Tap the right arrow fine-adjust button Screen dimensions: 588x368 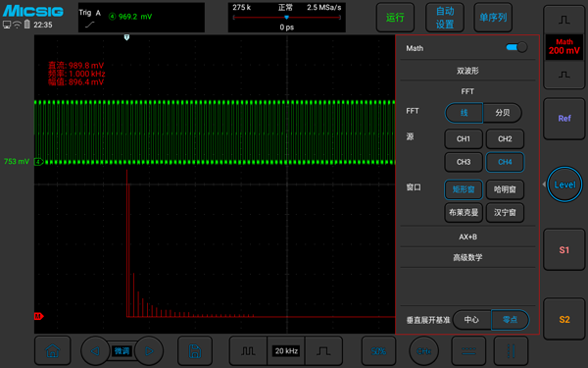click(x=149, y=350)
